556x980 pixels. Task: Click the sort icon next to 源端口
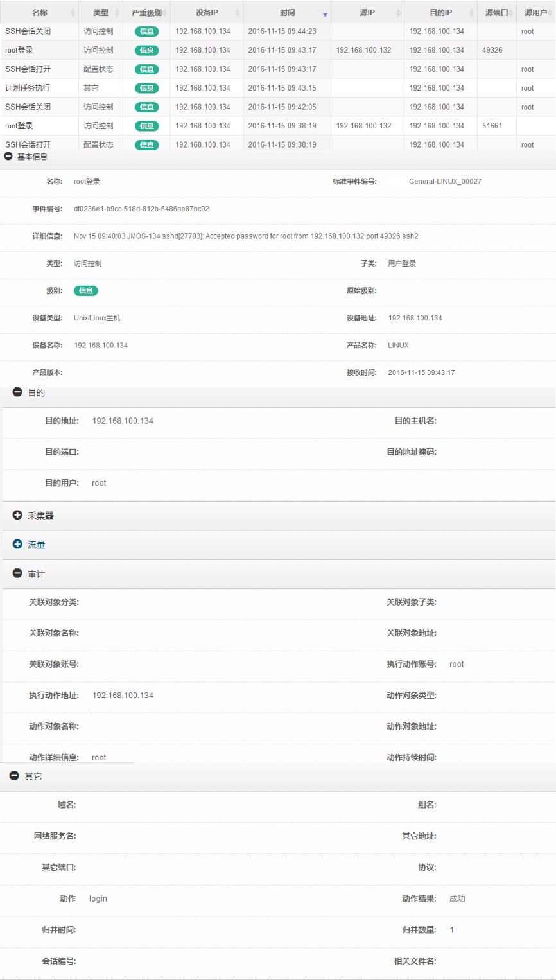510,13
